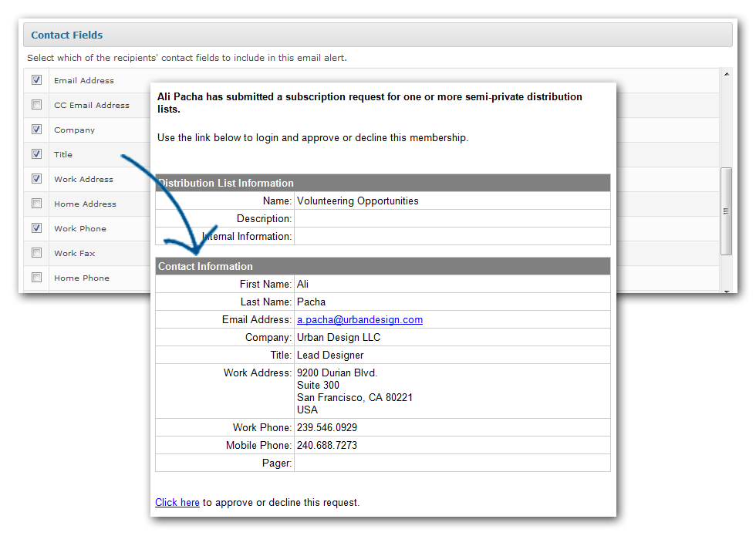Toggle the Work Phone checkbox
756x536 pixels.
tap(37, 228)
